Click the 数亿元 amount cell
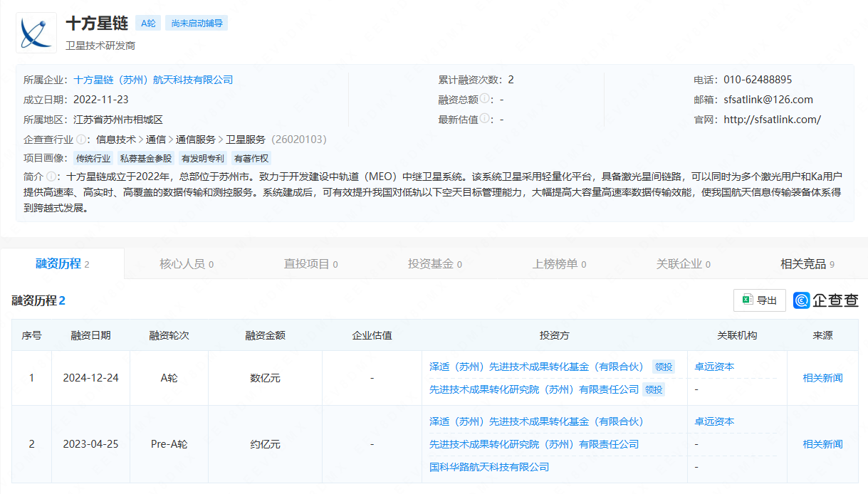 (265, 378)
